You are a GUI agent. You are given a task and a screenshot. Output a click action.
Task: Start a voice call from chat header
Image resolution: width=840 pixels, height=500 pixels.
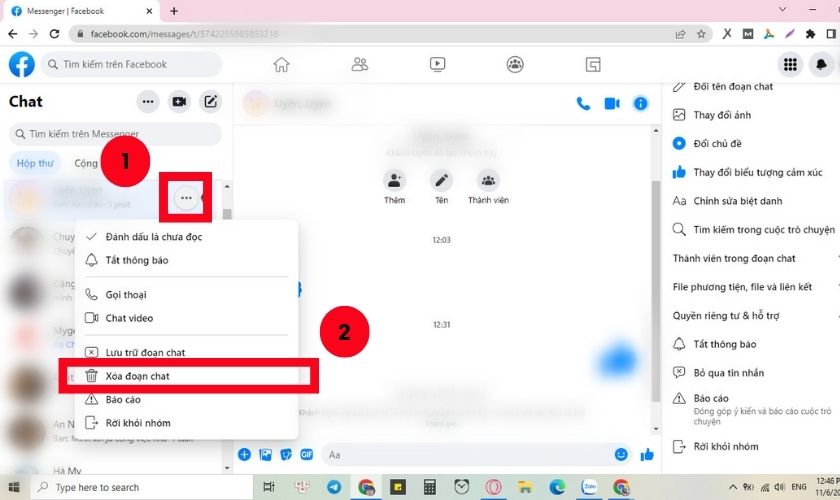coord(584,103)
